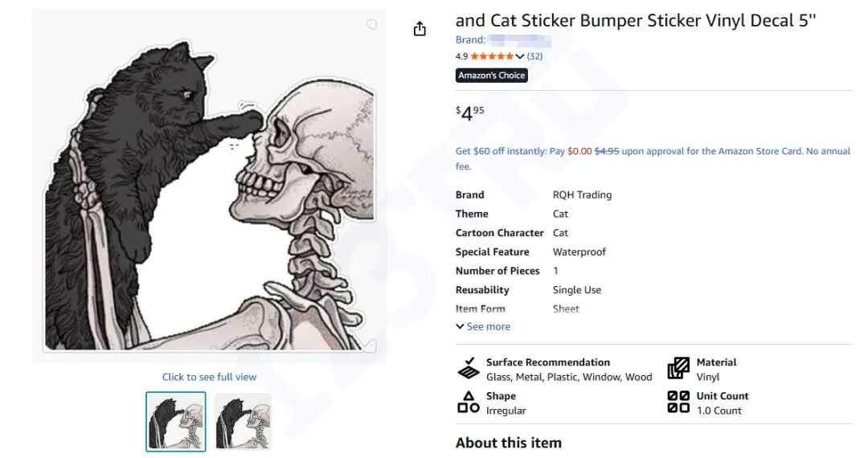Select the second product thumbnail
This screenshot has height=458, width=868.
[243, 421]
